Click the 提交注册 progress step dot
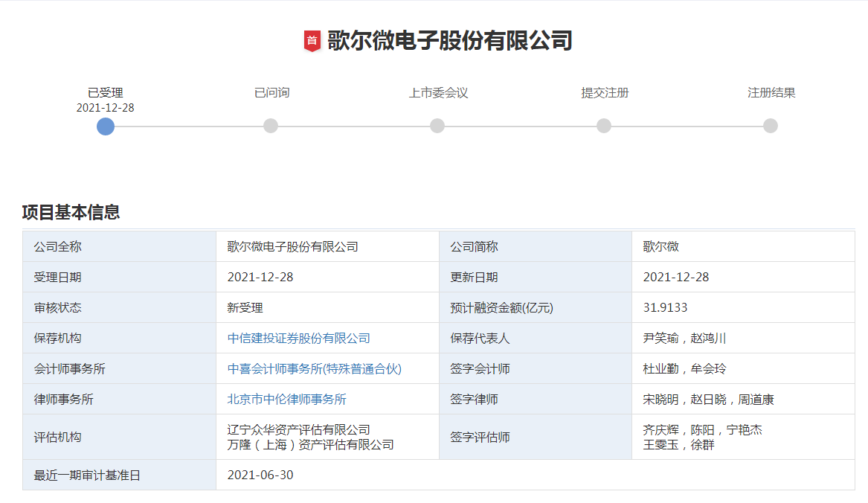The height and width of the screenshot is (503, 868). [x=604, y=126]
